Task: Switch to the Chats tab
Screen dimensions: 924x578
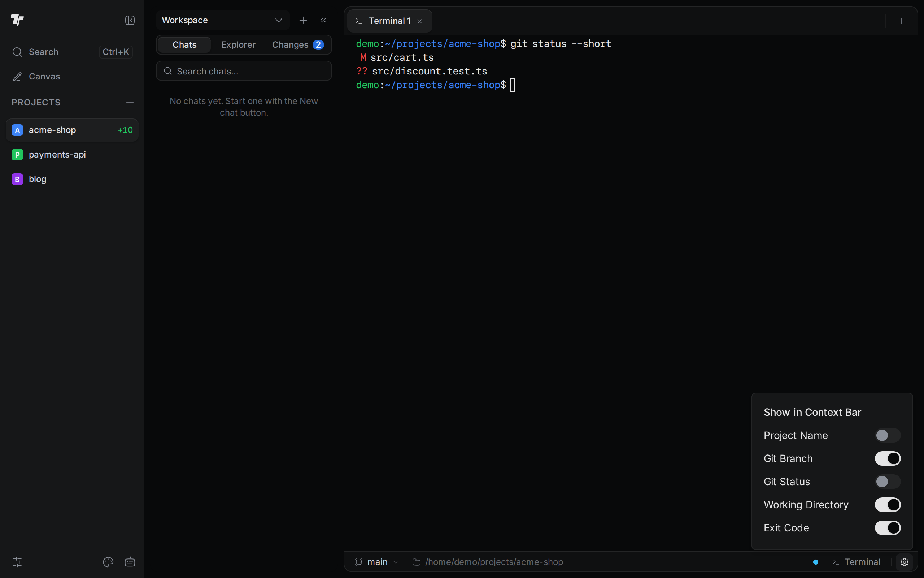Action: click(x=184, y=45)
